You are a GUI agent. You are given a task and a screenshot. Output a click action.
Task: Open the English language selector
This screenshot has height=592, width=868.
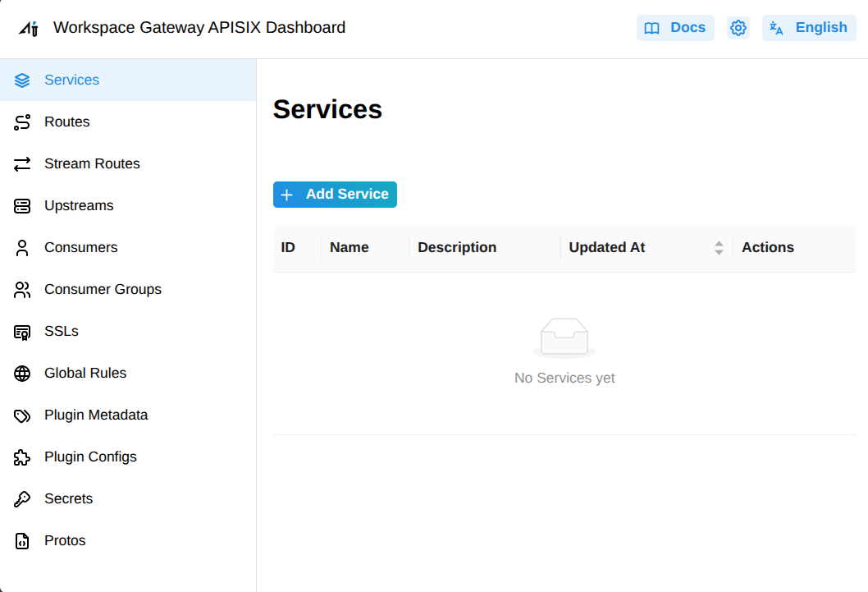(x=809, y=28)
